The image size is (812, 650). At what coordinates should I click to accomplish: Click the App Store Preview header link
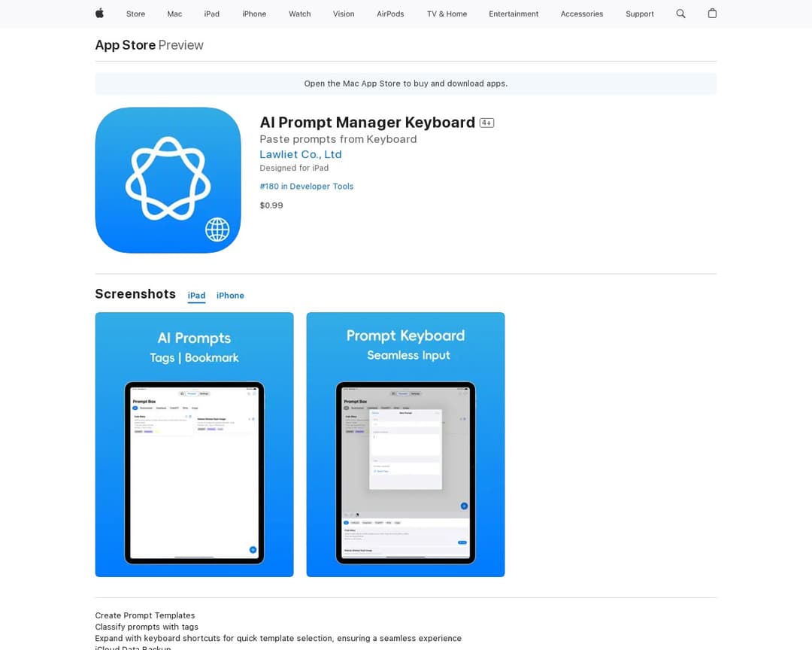point(125,45)
